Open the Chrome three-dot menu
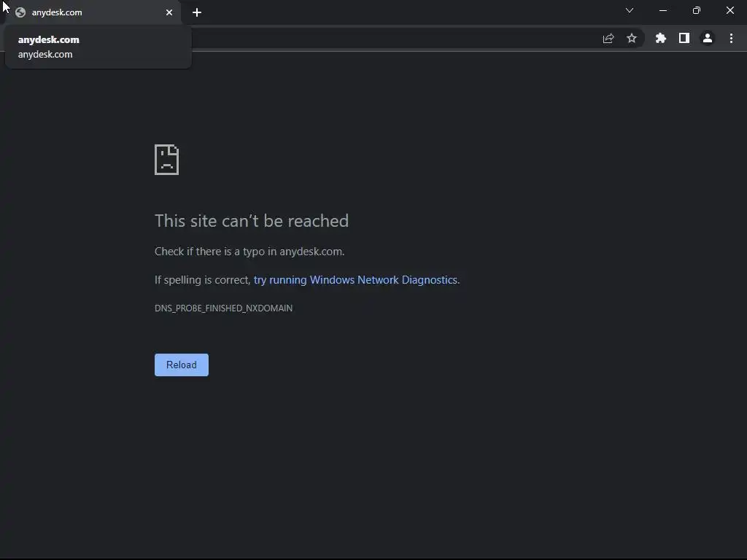 pyautogui.click(x=731, y=38)
